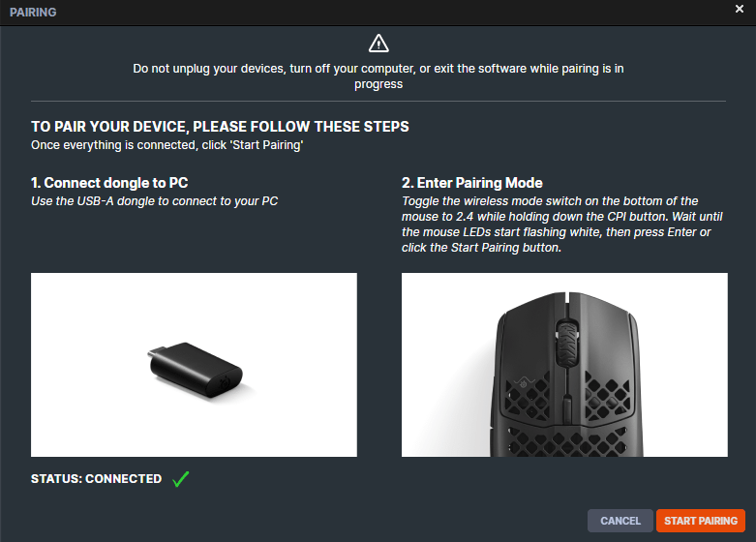756x542 pixels.
Task: Close the Pairing dialog with the X
Action: tap(740, 9)
